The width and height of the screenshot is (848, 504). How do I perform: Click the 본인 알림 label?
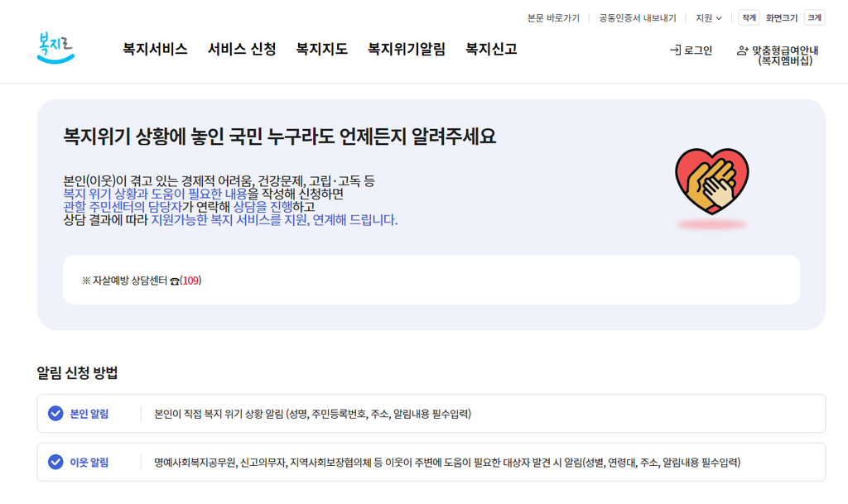point(89,414)
